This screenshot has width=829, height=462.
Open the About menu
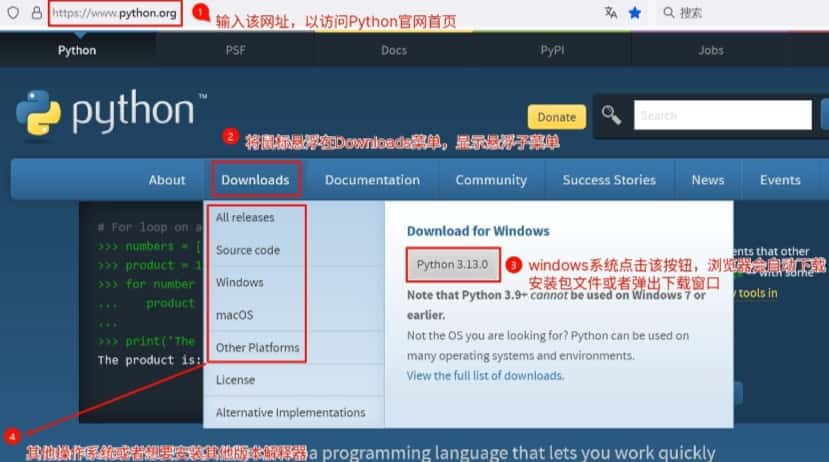[x=167, y=180]
